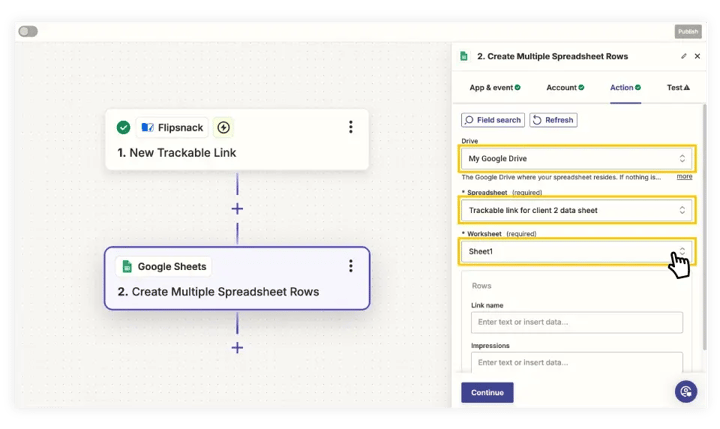Toggle the Zap on/off switch
The height and width of the screenshot is (429, 720).
coord(28,31)
